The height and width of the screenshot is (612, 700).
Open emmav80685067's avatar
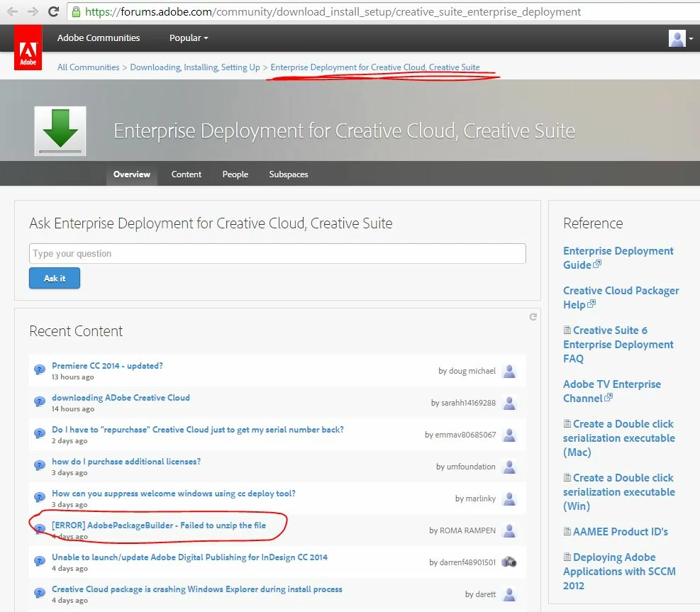coord(509,435)
